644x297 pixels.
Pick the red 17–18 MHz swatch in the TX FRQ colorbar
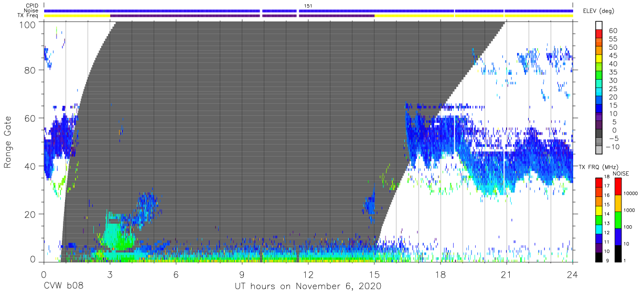pos(599,182)
